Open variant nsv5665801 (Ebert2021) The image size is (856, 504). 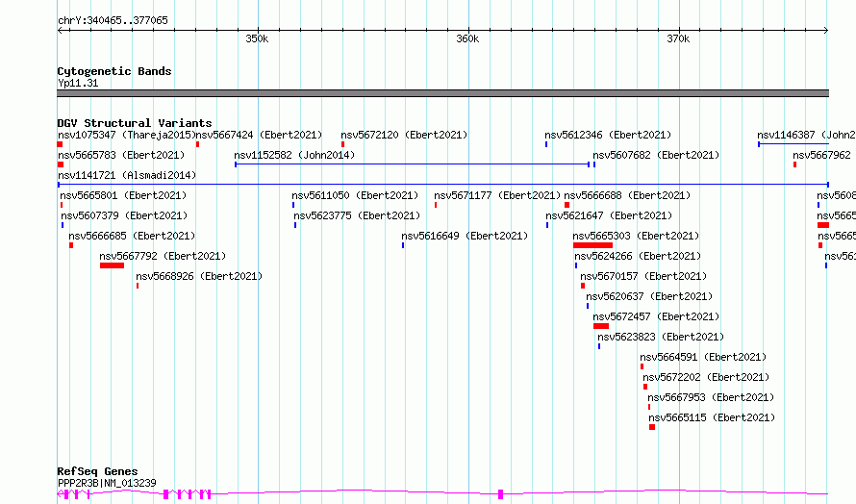coord(123,195)
